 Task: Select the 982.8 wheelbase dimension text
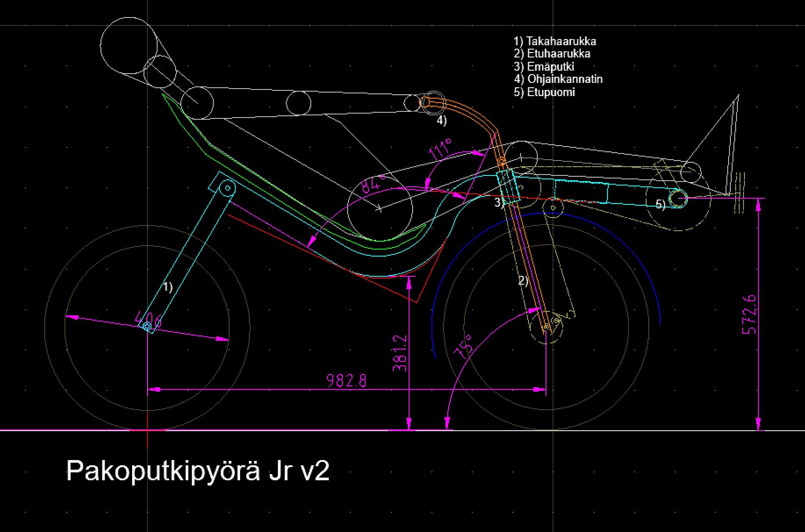(346, 381)
